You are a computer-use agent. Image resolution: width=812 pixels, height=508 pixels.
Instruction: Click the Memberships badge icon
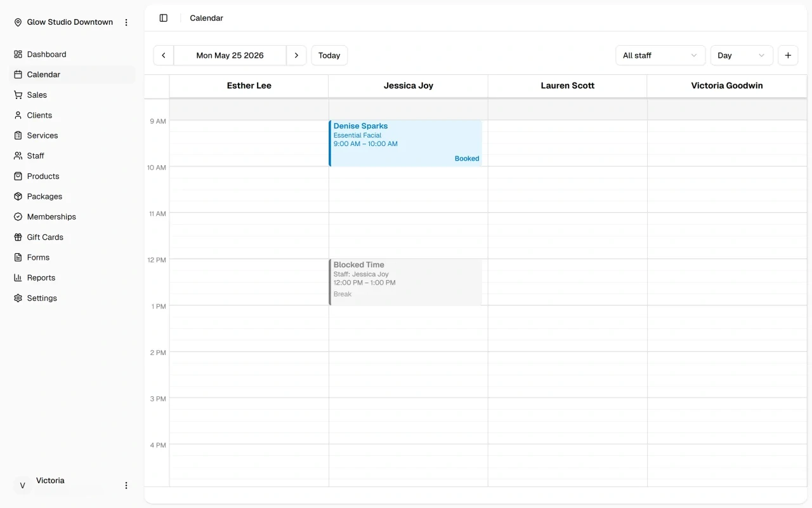tap(18, 217)
